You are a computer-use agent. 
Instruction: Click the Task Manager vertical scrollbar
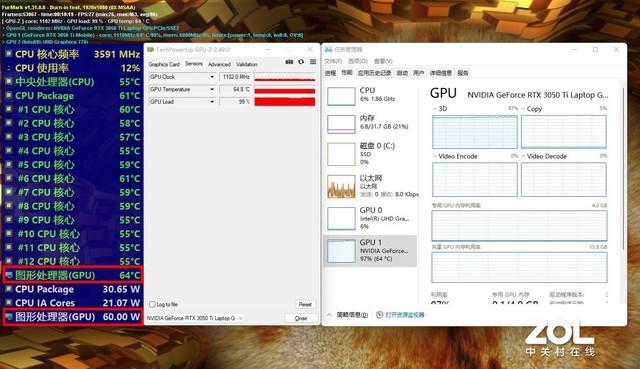point(623,167)
